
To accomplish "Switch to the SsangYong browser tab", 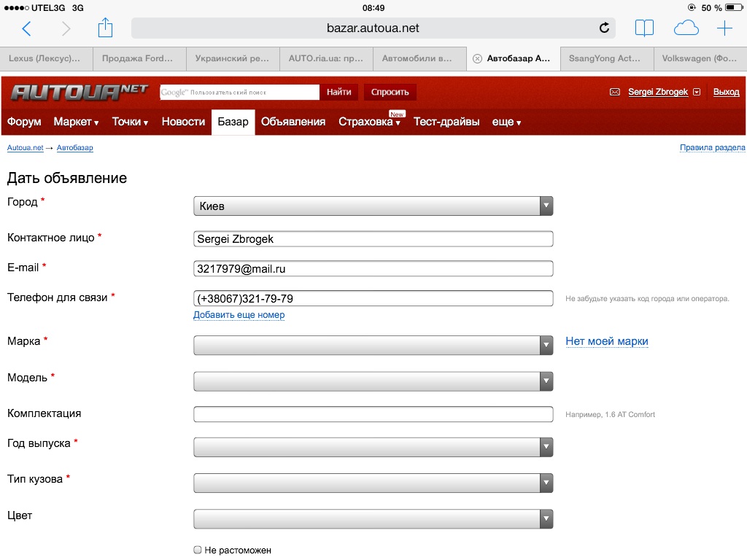I will 606,58.
